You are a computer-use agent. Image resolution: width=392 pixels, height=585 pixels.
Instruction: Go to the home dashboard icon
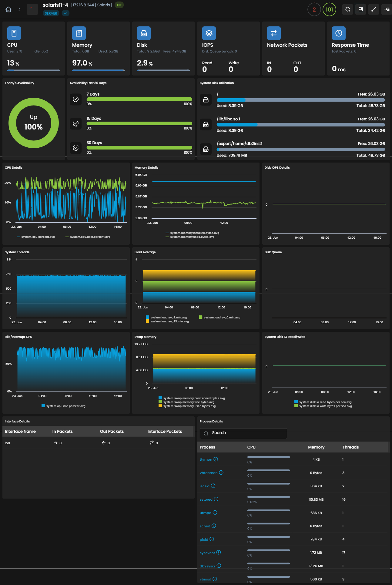(x=8, y=9)
